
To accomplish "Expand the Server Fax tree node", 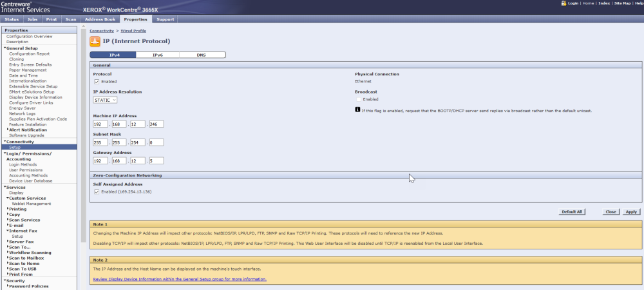I will tap(8, 242).
